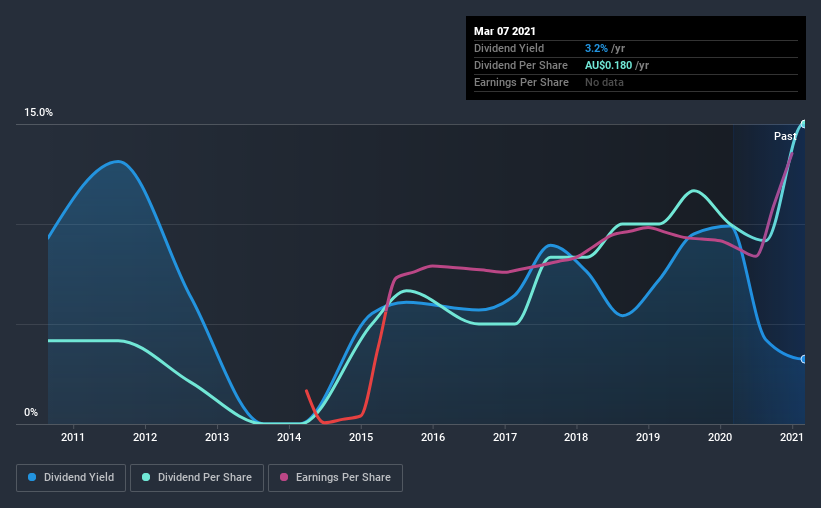Click the 15.0% y-axis label
821x508 pixels.
[x=38, y=113]
